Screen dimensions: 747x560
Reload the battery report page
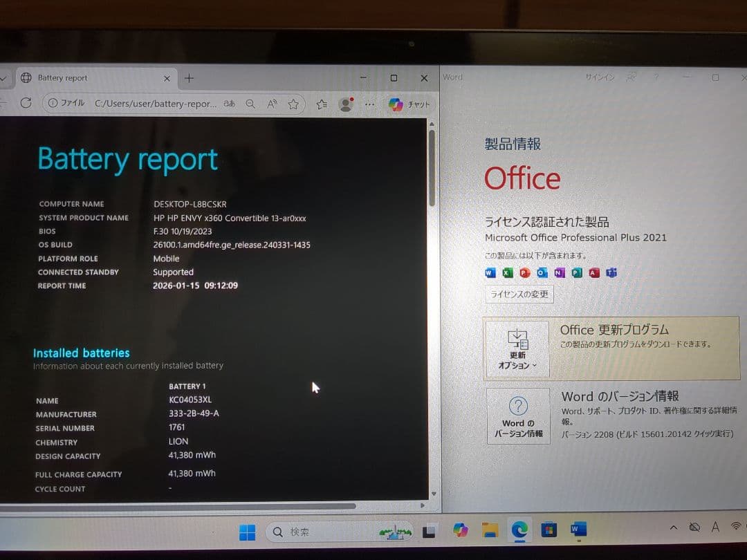point(26,102)
